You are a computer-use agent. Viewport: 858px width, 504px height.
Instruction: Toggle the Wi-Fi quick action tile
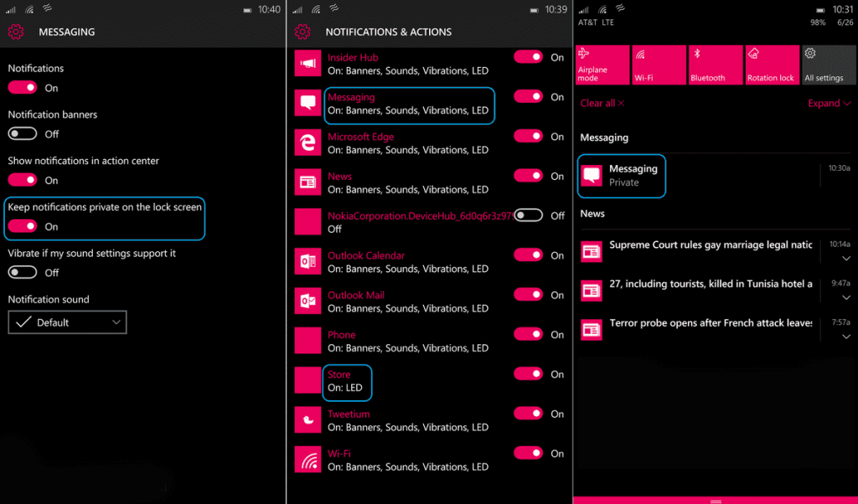point(659,65)
